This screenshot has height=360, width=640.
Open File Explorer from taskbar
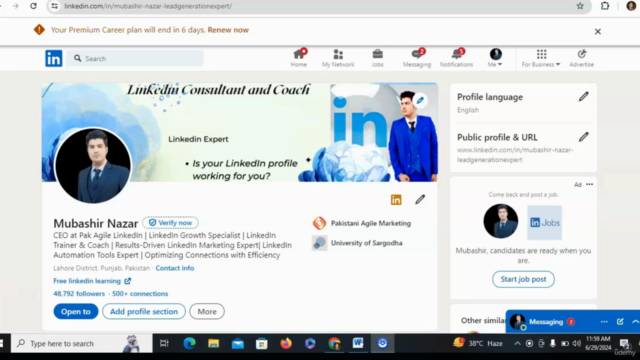[213, 343]
